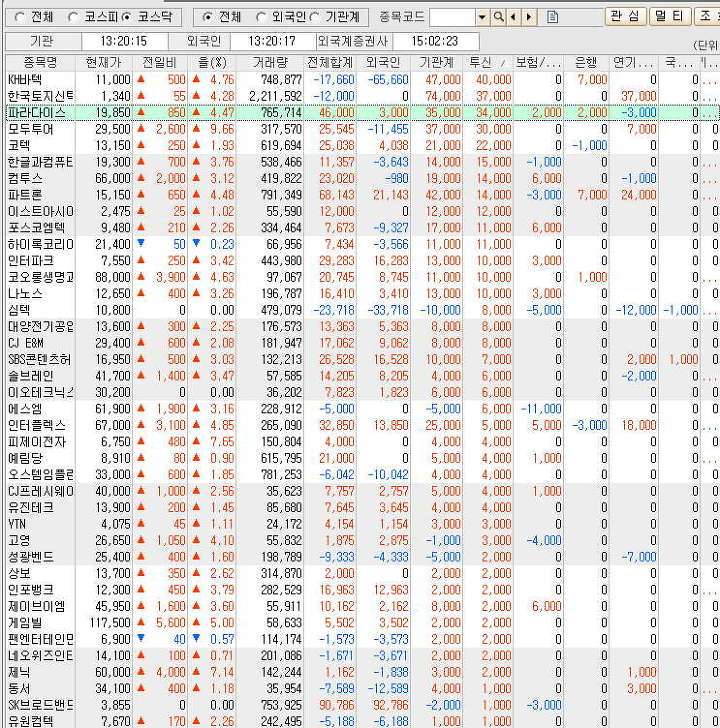720x728 pixels.
Task: Select the 인터파크 stock row
Action: click(x=362, y=261)
